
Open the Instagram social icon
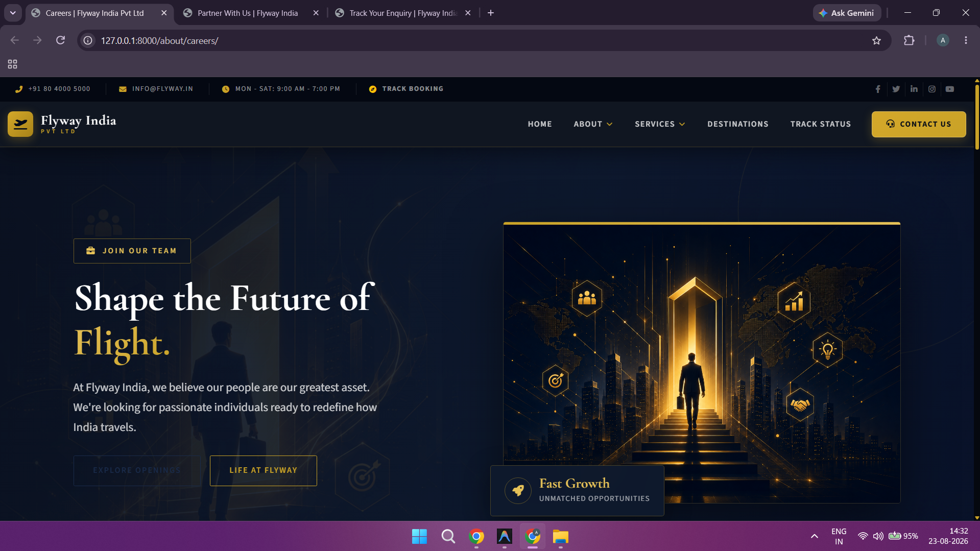point(932,89)
